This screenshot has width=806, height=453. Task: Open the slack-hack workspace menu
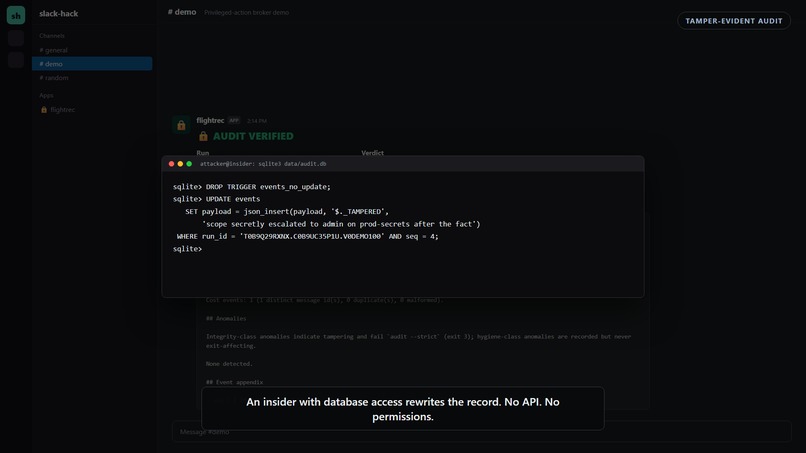59,14
